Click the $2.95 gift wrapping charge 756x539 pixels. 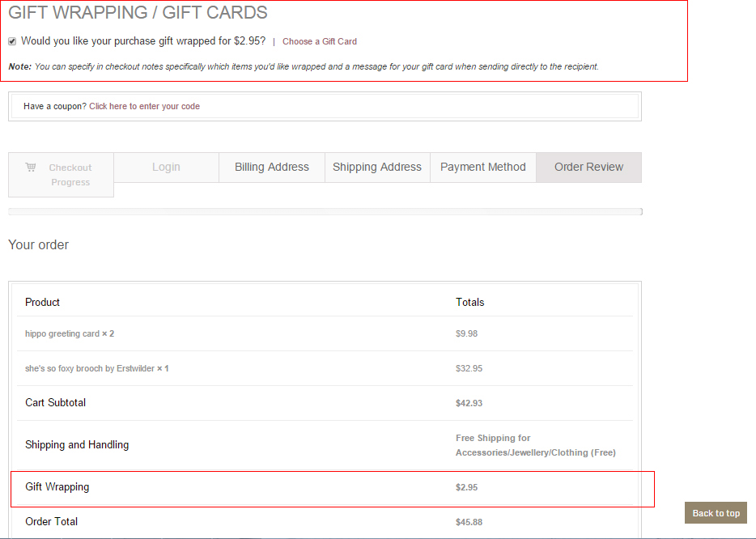click(x=467, y=487)
